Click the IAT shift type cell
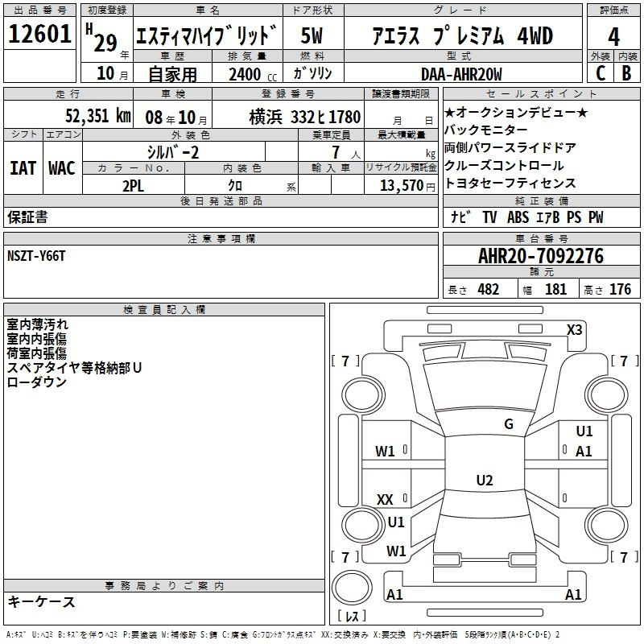Screen dimensions: 644x644 (23, 168)
